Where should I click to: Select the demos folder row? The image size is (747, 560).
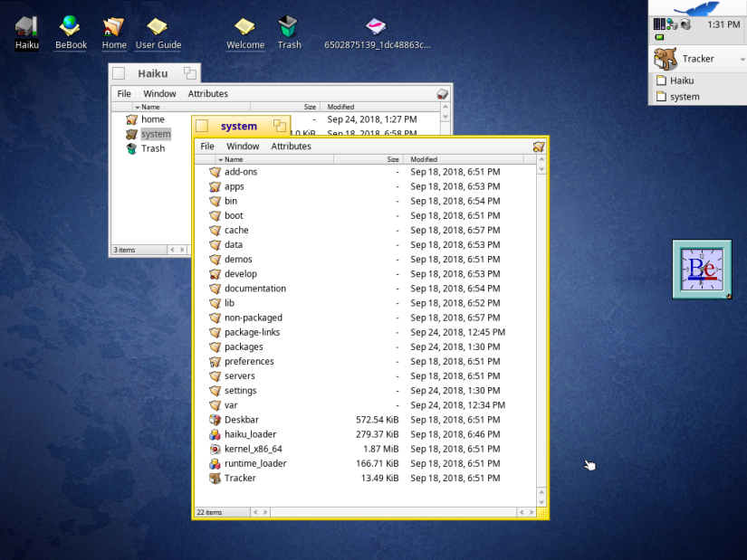pos(366,260)
